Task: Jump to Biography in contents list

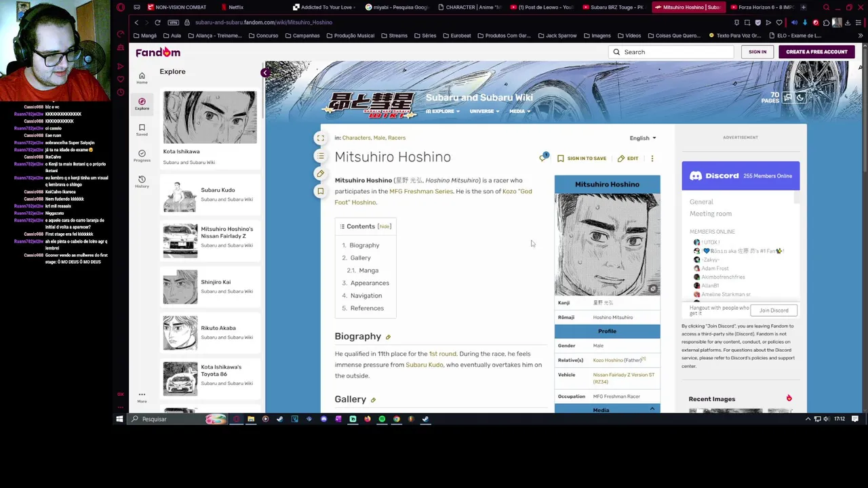Action: [364, 245]
